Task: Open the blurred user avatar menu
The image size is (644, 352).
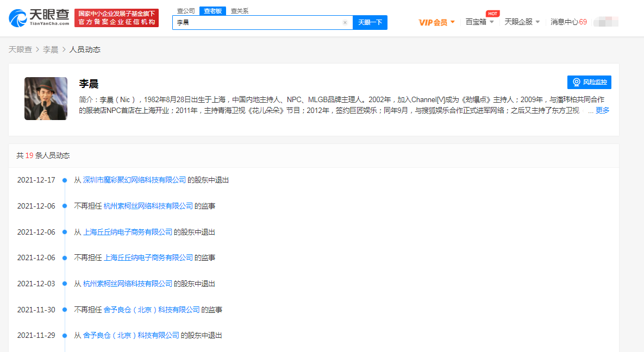Action: [x=606, y=22]
